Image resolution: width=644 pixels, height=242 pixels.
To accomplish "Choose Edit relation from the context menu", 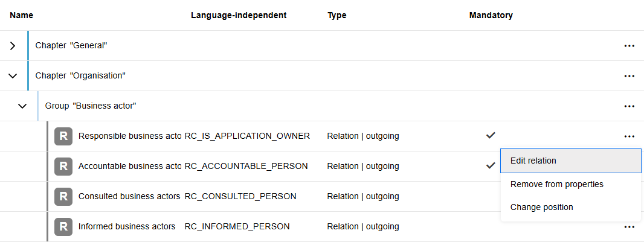I will tap(570, 161).
